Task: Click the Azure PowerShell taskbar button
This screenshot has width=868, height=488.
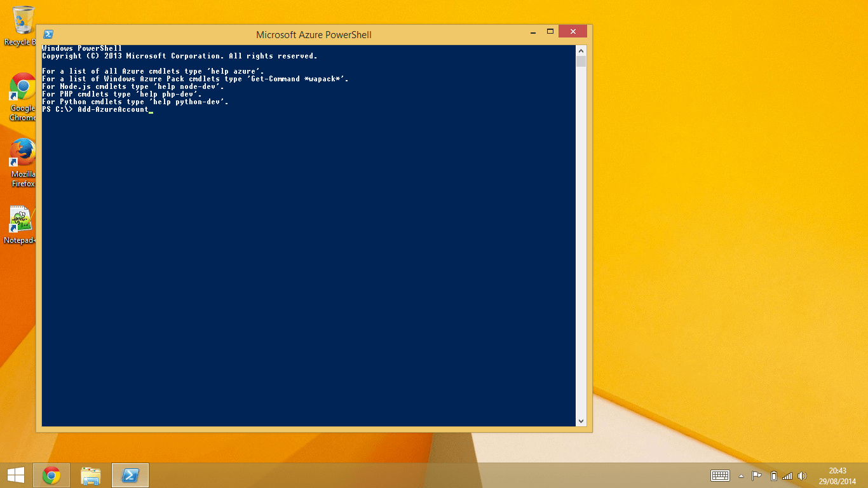Action: (x=130, y=475)
